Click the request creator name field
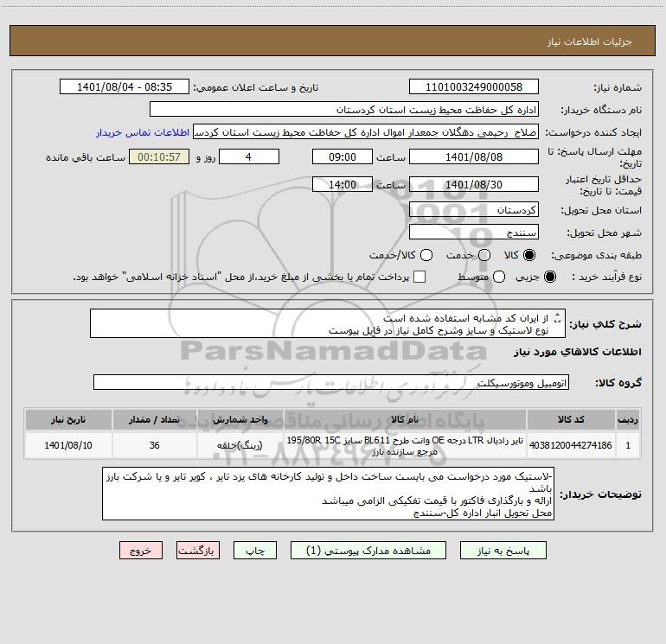 click(366, 132)
